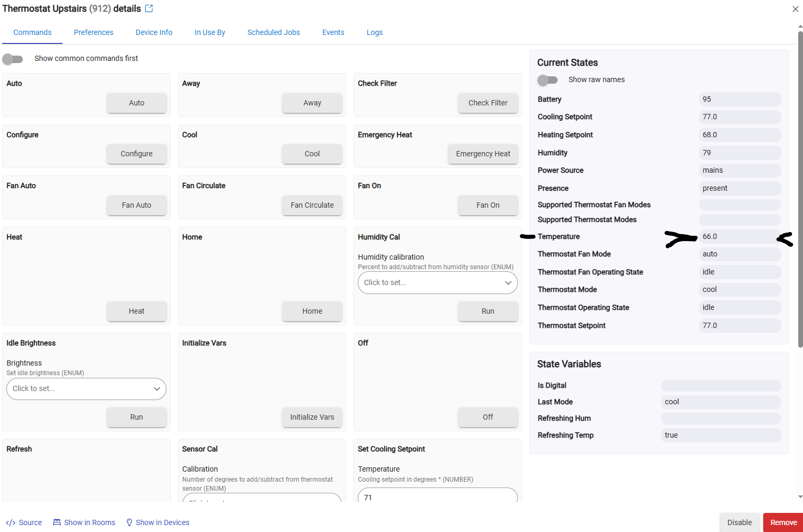Image resolution: width=803 pixels, height=532 pixels.
Task: Click the Fan Circulate button
Action: pyautogui.click(x=312, y=205)
